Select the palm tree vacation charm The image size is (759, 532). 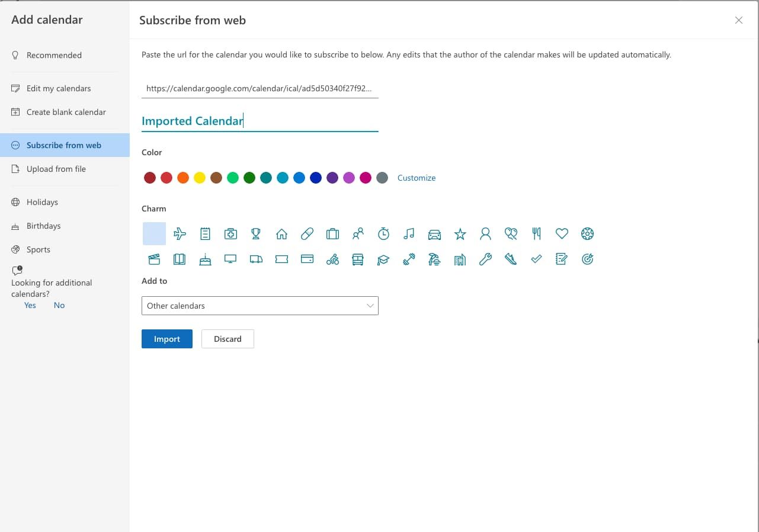click(x=434, y=259)
